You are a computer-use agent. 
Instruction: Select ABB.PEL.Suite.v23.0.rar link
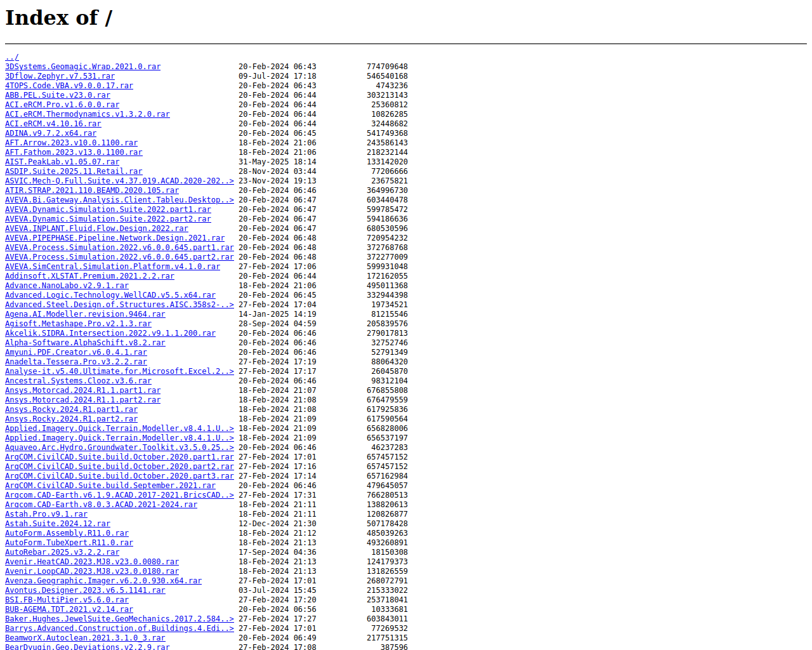coord(58,95)
